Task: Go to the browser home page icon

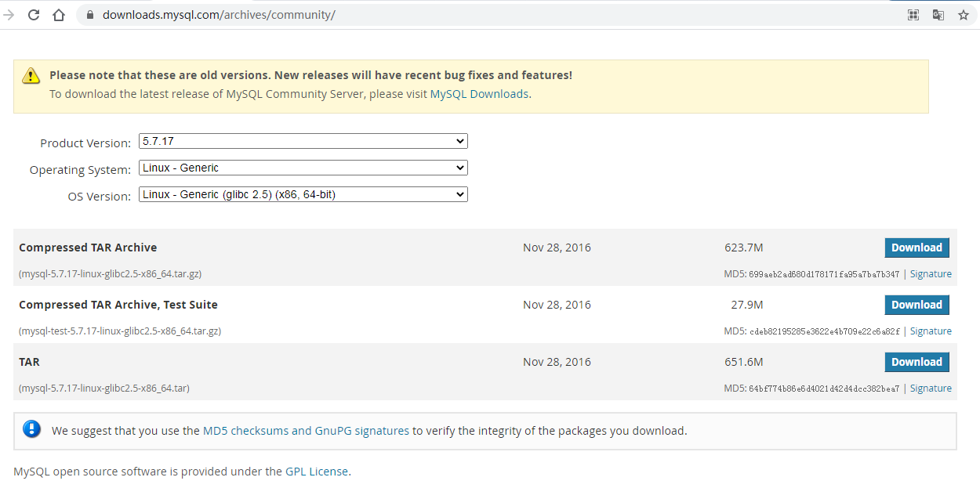Action: coord(58,15)
